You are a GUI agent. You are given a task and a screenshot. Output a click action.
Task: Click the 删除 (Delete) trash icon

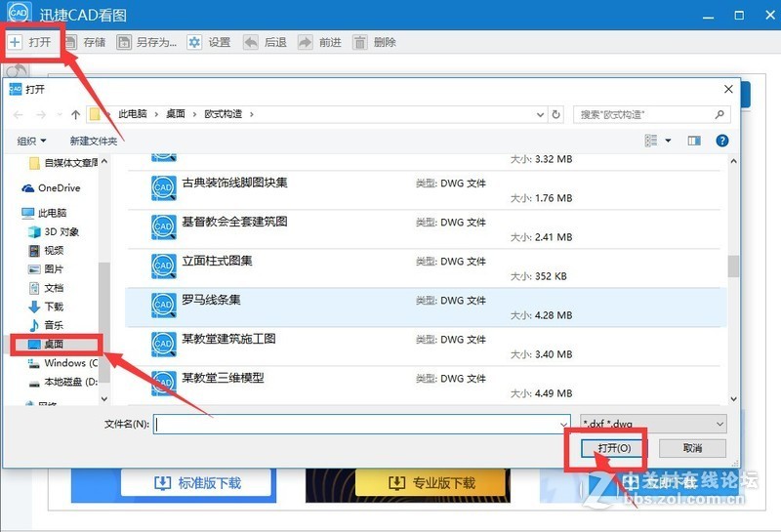click(x=359, y=42)
